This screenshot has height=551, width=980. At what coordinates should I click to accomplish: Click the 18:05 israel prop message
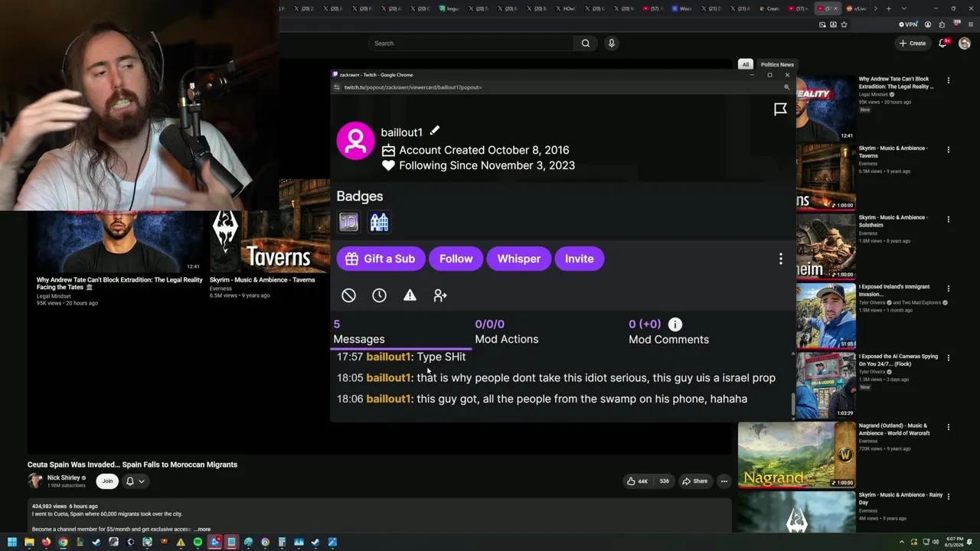pos(556,378)
